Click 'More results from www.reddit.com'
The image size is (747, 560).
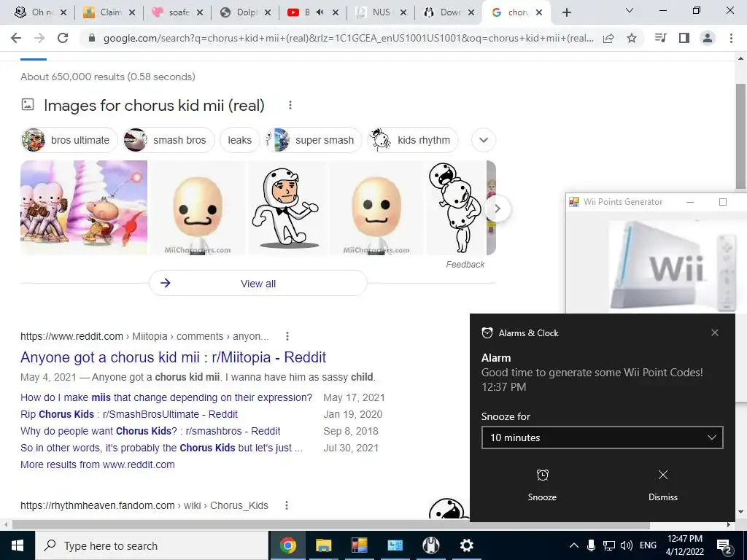point(98,464)
